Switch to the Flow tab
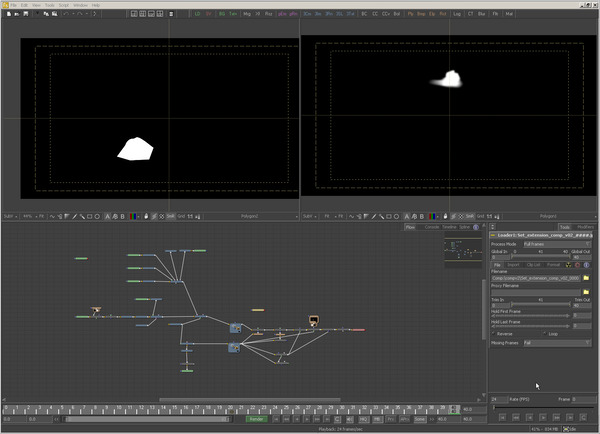 click(x=410, y=227)
